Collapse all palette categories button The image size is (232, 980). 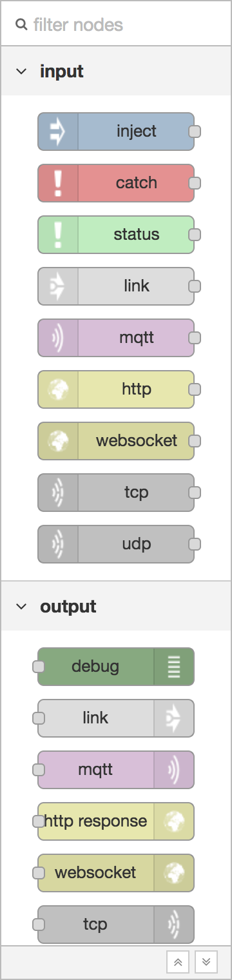coord(179,962)
